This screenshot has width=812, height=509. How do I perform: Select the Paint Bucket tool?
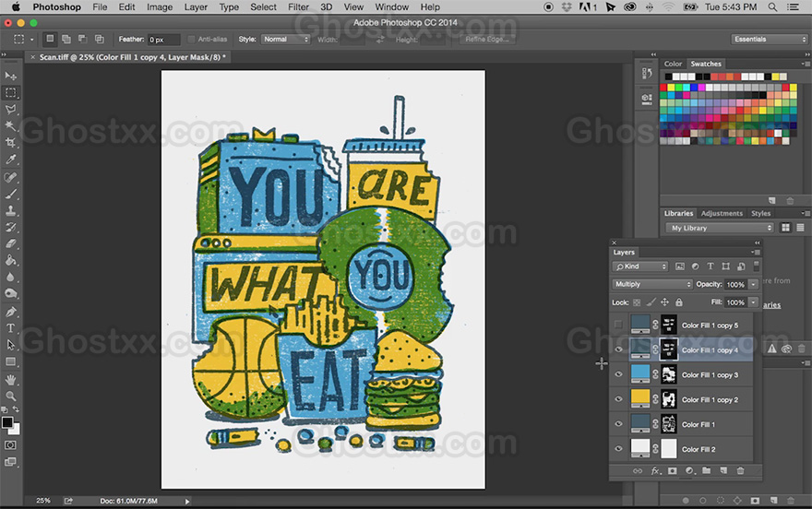coord(10,260)
